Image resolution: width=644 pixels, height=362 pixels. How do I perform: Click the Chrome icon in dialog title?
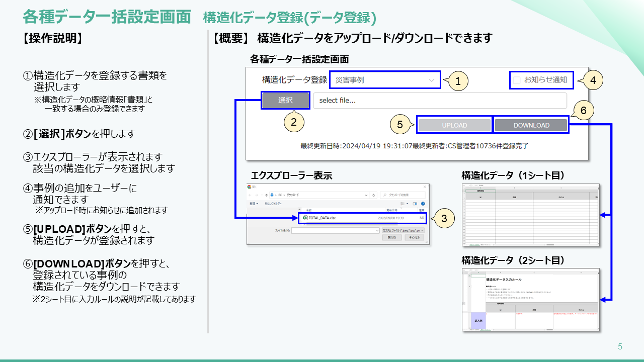[250, 187]
